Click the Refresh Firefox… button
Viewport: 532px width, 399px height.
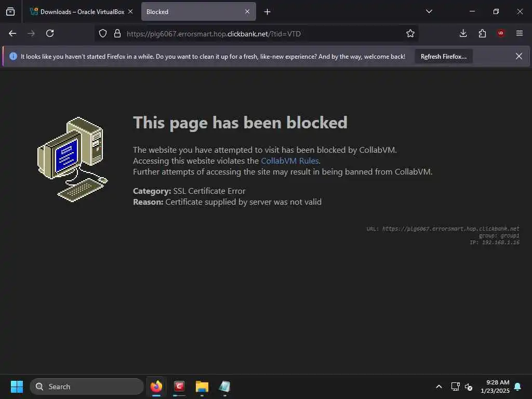[x=444, y=56]
